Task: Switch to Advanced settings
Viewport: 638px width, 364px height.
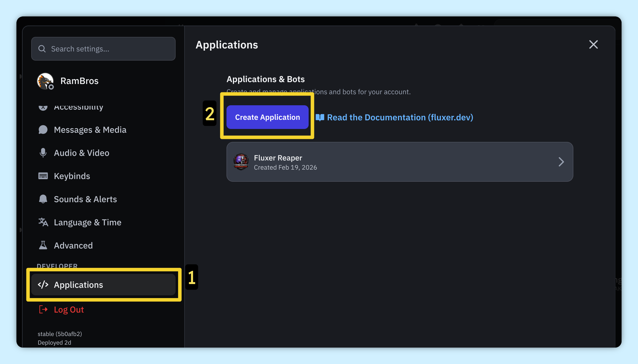Action: pyautogui.click(x=103, y=246)
